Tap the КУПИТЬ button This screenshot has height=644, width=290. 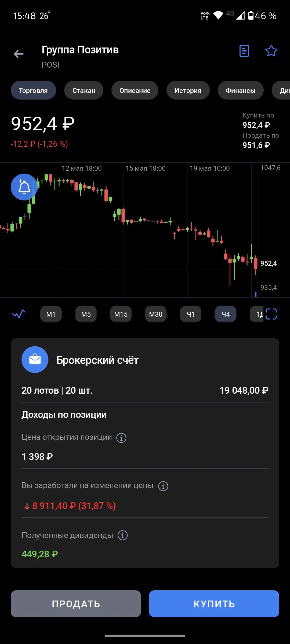pos(214,604)
